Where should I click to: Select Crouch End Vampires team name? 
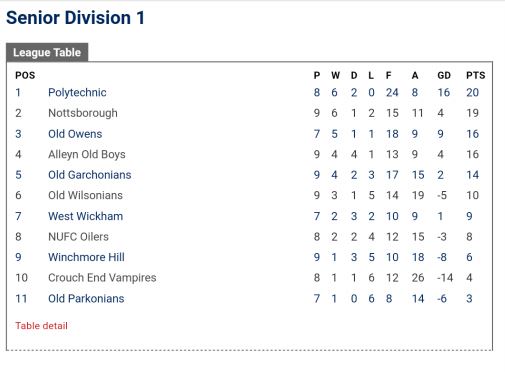pos(102,278)
